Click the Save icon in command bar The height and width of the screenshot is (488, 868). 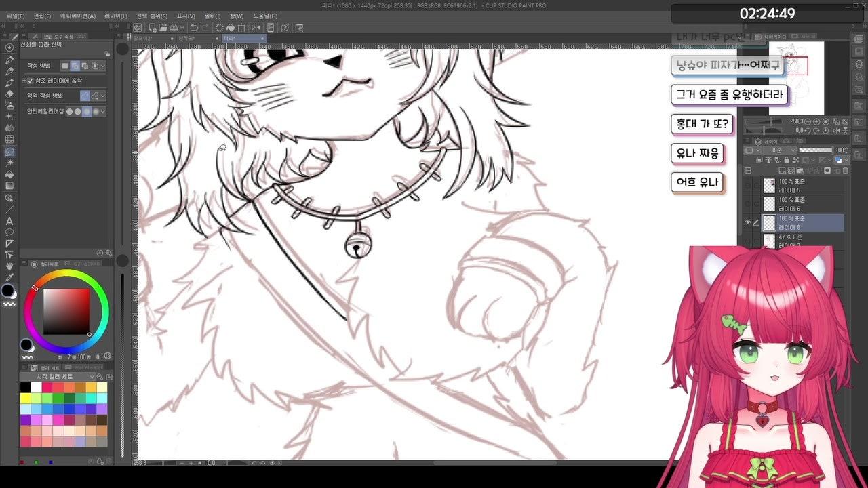173,27
